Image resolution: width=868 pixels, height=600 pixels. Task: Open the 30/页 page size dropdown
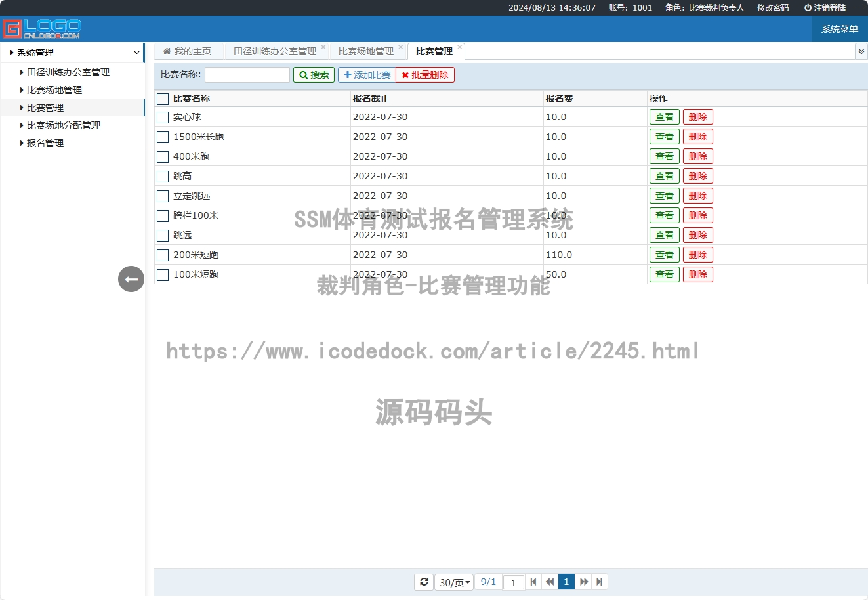[x=454, y=582]
